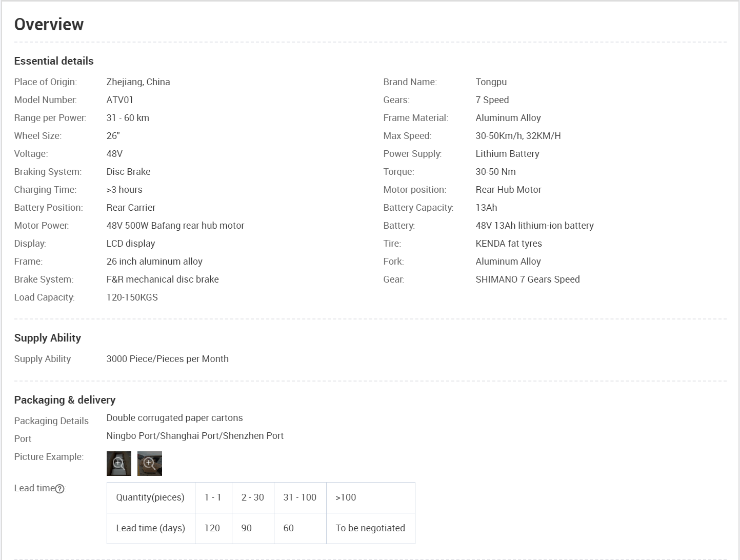The height and width of the screenshot is (560, 740).
Task: Click the Tongpu brand name value
Action: point(491,82)
